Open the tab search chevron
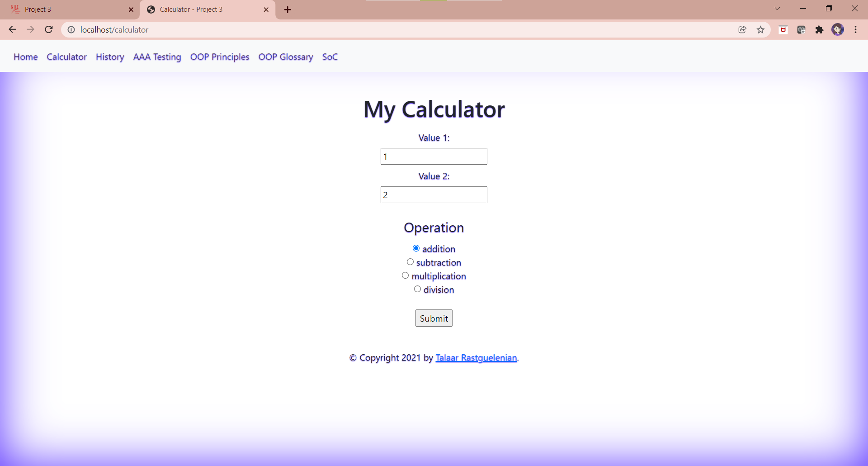 (778, 8)
